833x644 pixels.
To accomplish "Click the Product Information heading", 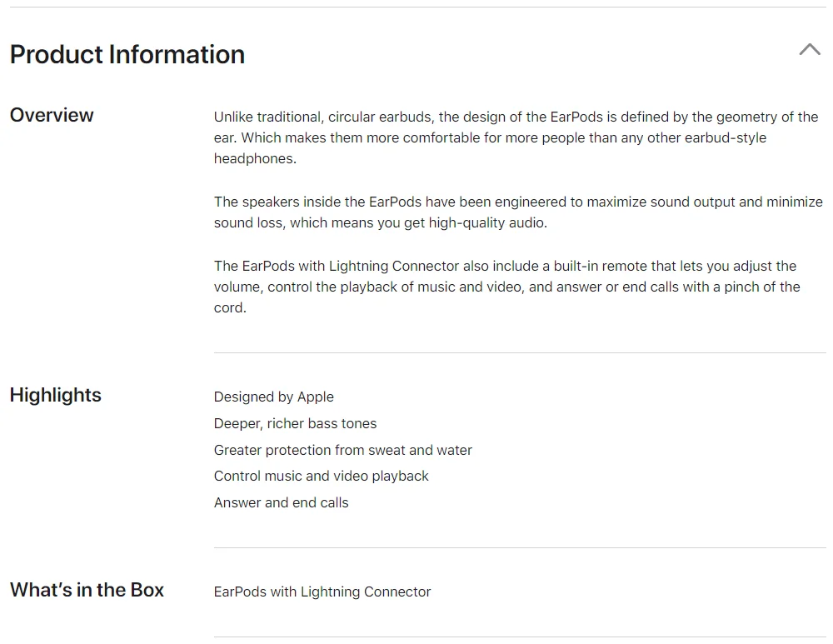I will coord(127,54).
